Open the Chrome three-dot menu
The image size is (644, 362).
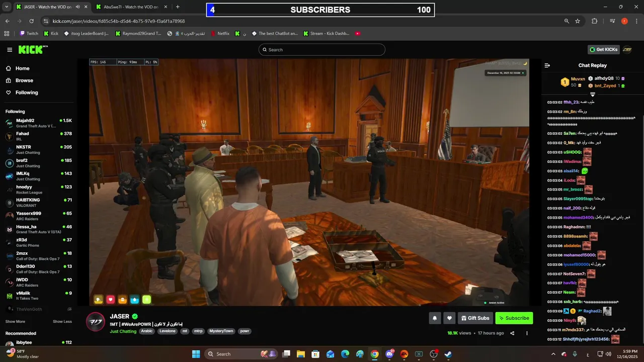[636, 21]
